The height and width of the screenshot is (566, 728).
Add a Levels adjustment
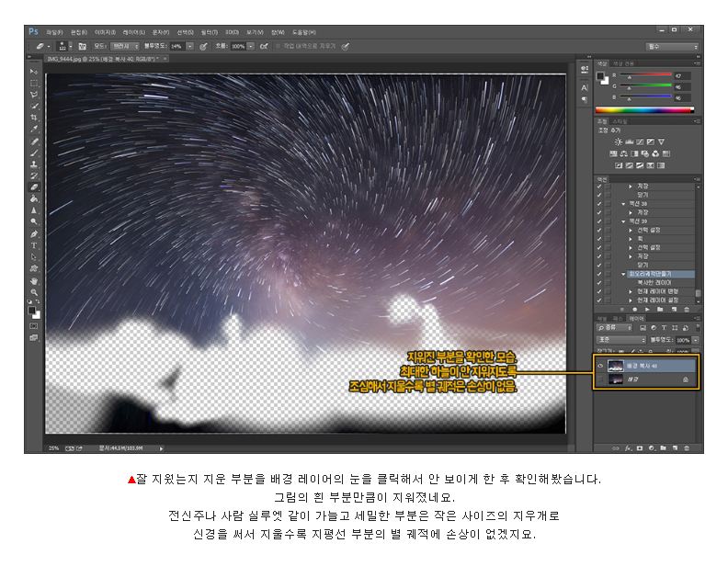point(629,141)
